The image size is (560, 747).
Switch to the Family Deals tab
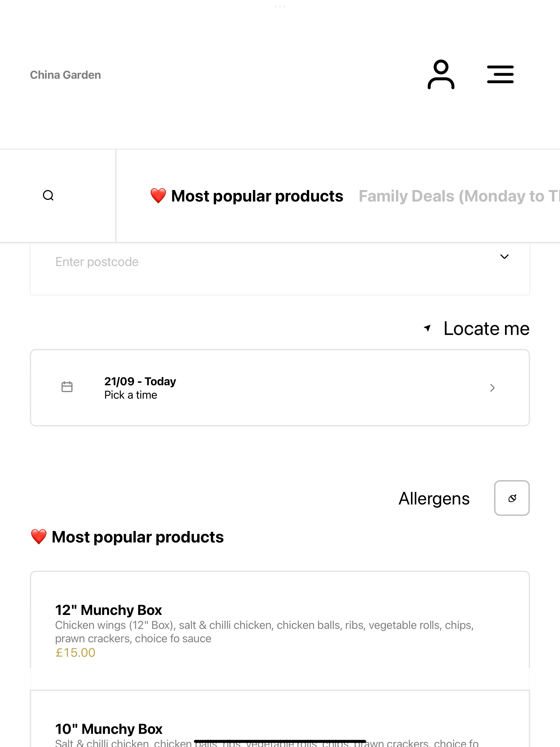(459, 196)
